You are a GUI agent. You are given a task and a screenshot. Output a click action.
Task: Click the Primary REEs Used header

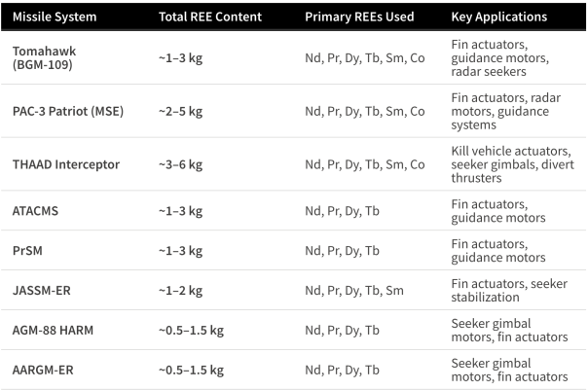(x=359, y=17)
